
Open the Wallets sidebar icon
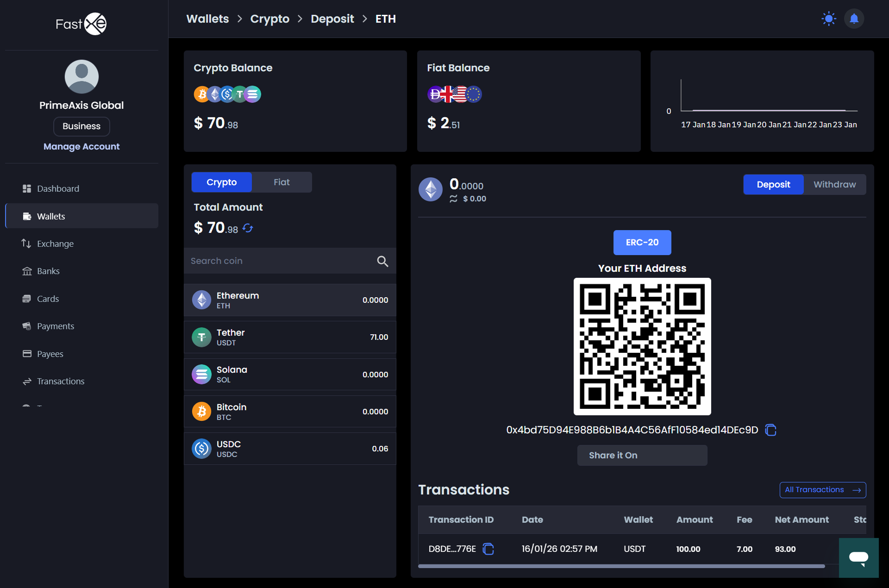click(27, 216)
